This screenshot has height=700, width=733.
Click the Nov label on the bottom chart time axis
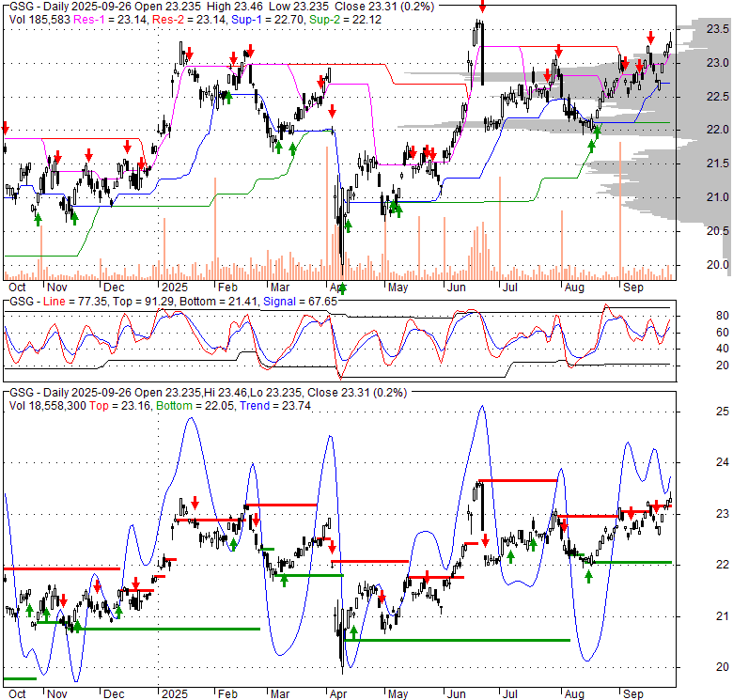(x=57, y=693)
